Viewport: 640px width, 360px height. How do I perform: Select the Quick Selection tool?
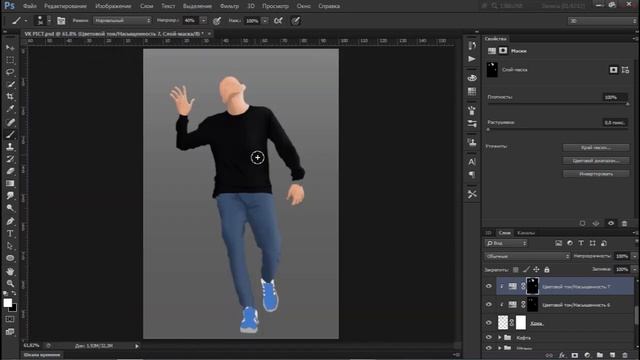pos(10,84)
